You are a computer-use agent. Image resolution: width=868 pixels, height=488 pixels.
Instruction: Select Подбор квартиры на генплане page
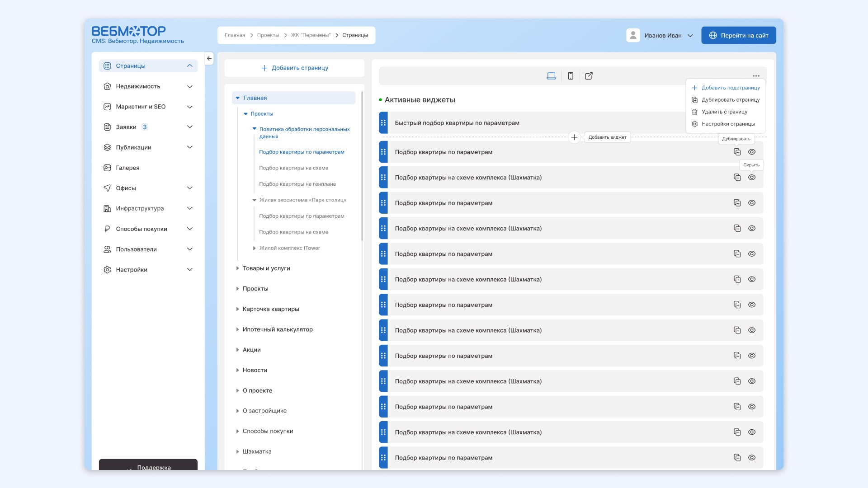tap(297, 184)
